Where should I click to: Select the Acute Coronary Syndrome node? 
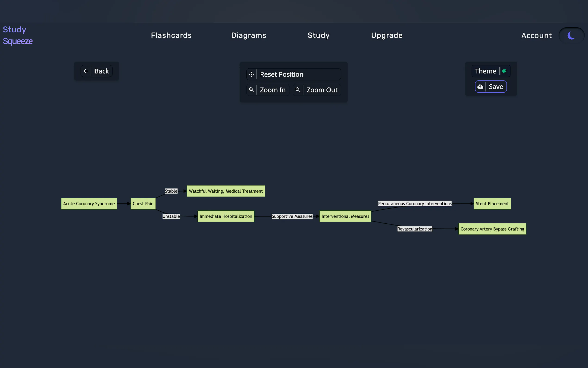[x=89, y=204]
